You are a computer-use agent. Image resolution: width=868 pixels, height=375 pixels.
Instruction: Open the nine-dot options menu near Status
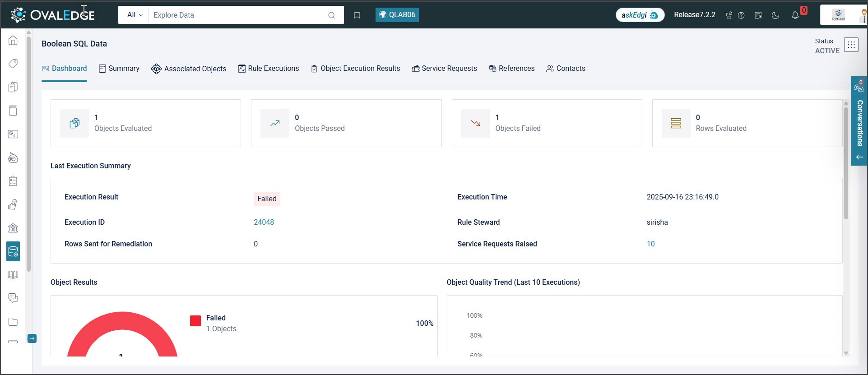[851, 45]
